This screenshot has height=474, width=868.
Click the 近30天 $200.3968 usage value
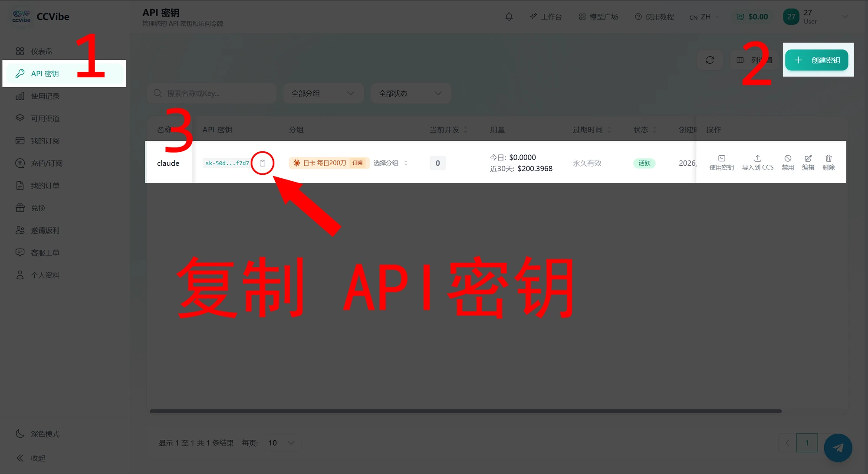pos(521,169)
